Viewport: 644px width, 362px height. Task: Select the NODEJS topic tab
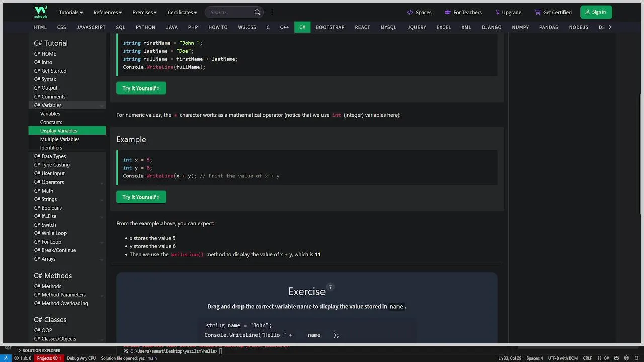579,27
